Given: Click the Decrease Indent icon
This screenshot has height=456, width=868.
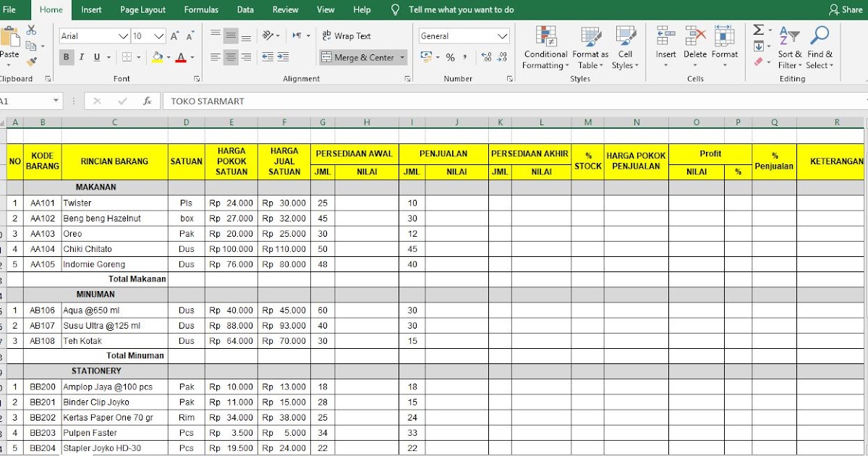Looking at the screenshot, I should pos(268,57).
